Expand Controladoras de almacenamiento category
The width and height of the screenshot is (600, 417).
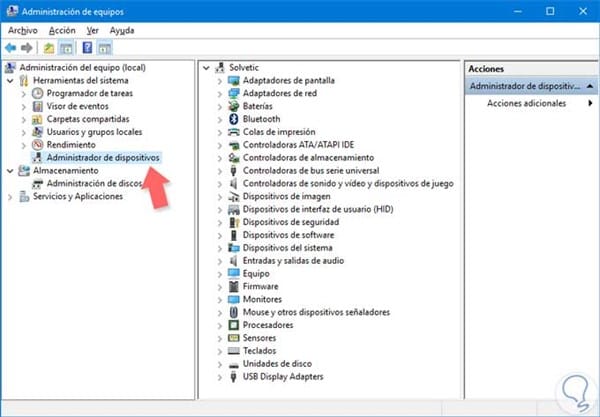220,158
